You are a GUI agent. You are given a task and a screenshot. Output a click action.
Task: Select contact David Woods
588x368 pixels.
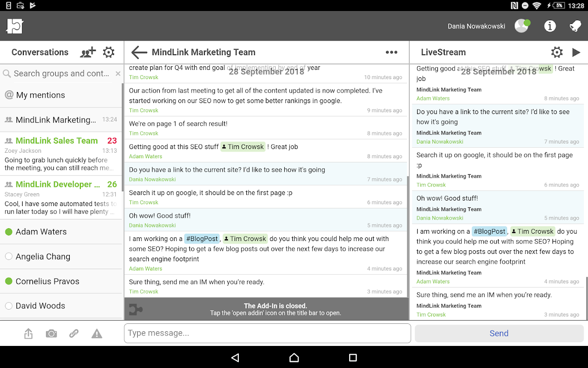62,306
